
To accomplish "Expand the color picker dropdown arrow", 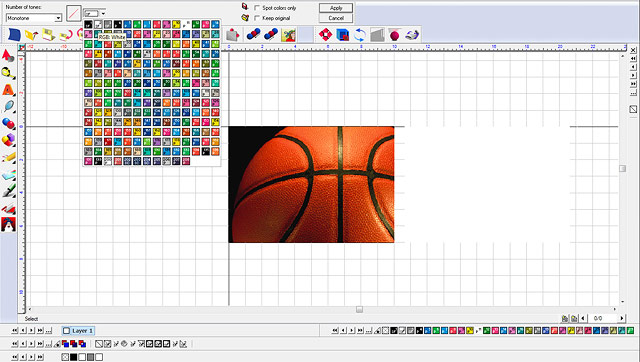I will (x=103, y=14).
